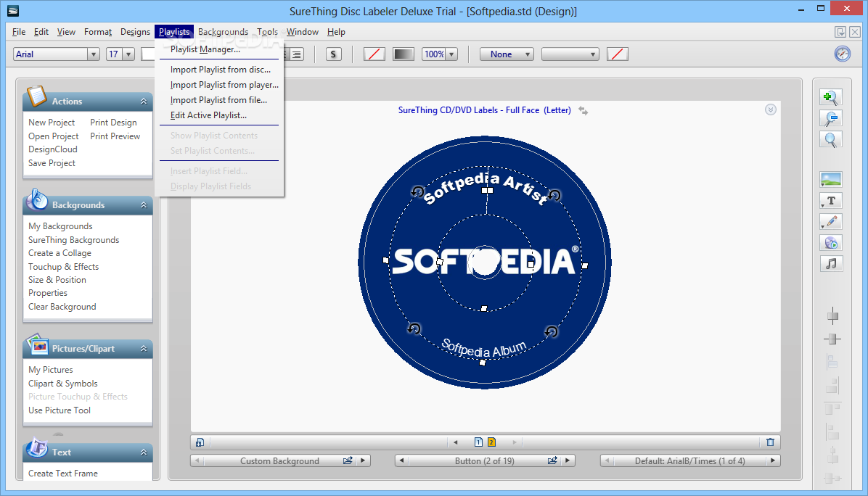
Task: Open the font size 17 dropdown
Action: pyautogui.click(x=128, y=54)
